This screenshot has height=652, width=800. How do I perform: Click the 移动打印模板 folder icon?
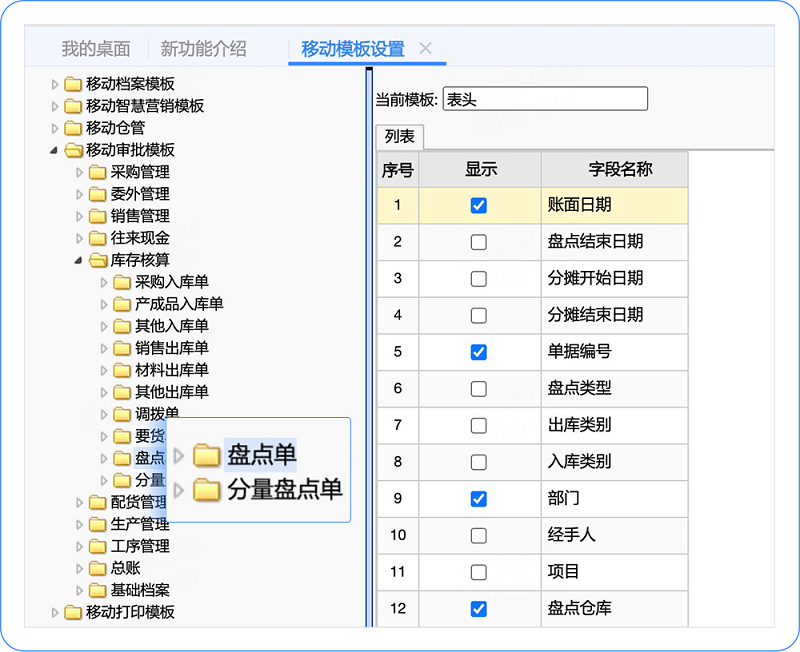pos(73,612)
